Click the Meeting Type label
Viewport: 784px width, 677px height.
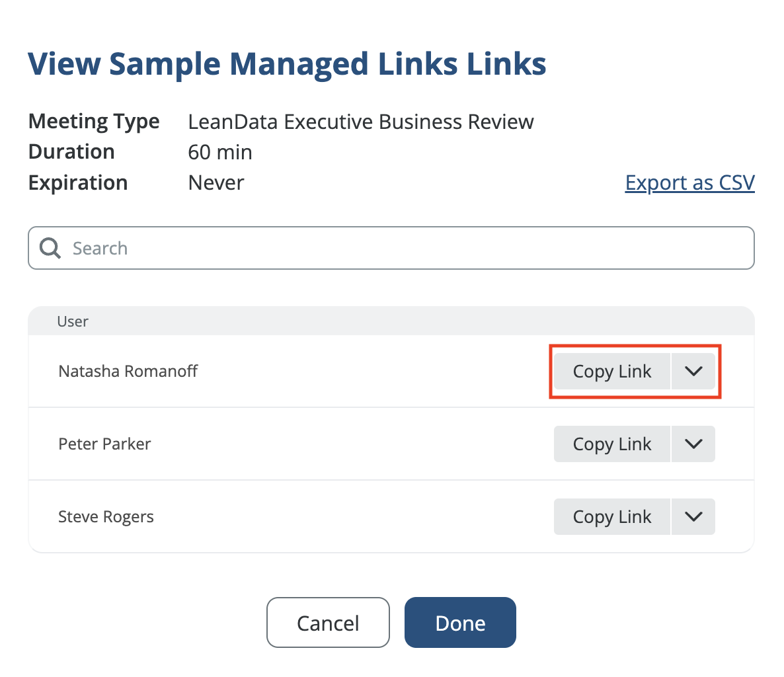pyautogui.click(x=94, y=122)
